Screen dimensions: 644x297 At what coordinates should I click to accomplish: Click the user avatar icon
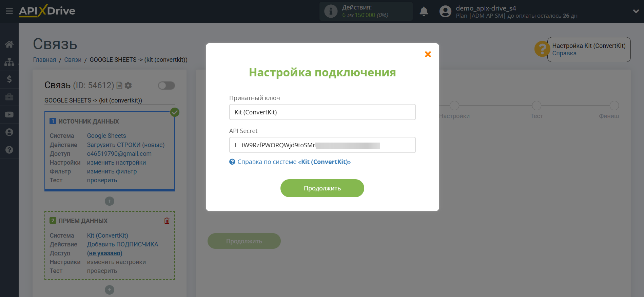coord(445,12)
